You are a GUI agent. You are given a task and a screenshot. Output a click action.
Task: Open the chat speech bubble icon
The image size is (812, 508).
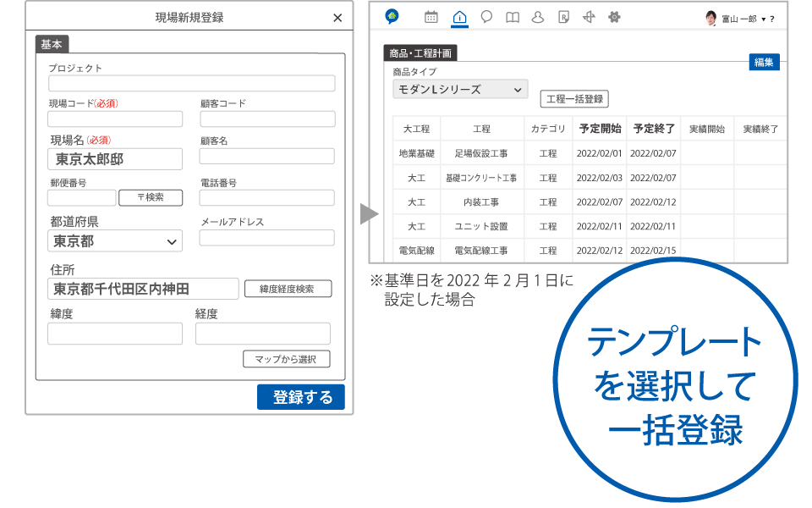point(486,17)
